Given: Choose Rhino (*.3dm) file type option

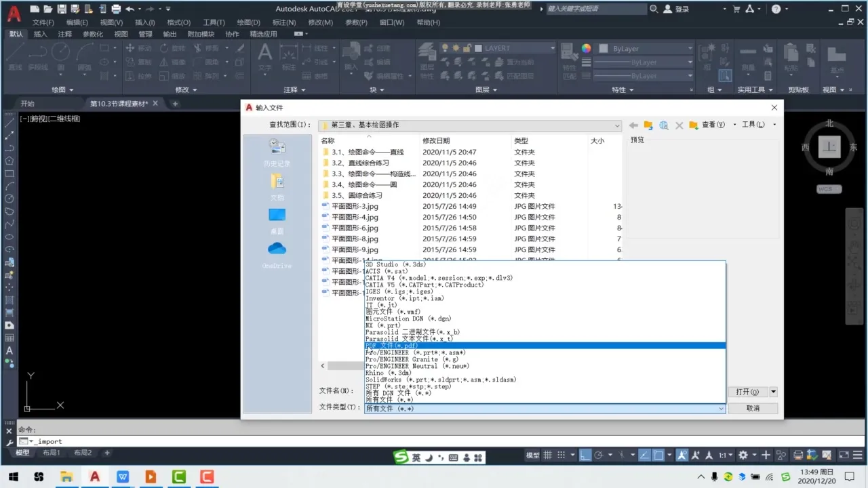Looking at the screenshot, I should [389, 373].
